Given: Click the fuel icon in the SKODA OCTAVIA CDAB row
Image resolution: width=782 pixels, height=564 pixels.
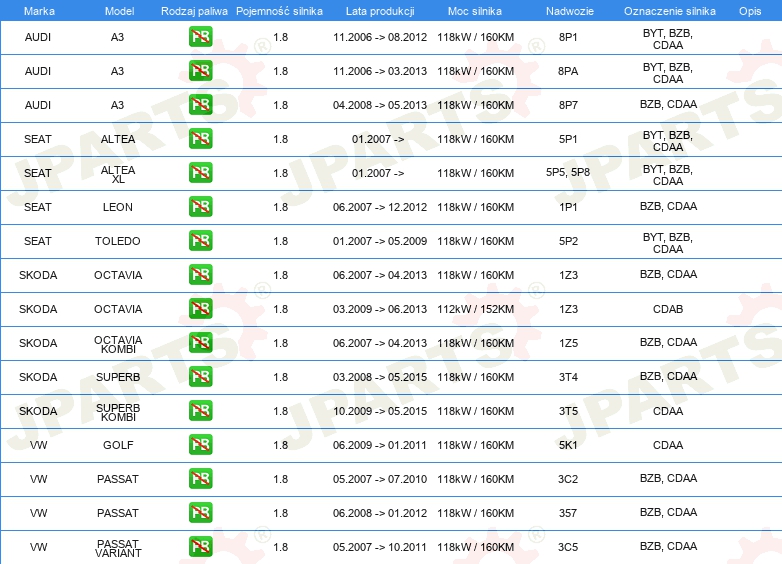Looking at the screenshot, I should click(x=200, y=309).
